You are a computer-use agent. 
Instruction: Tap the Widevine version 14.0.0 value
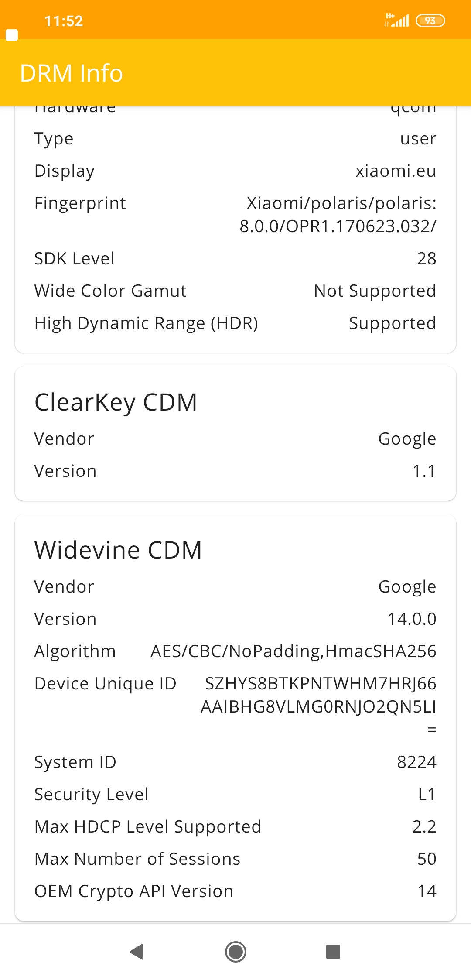point(412,619)
